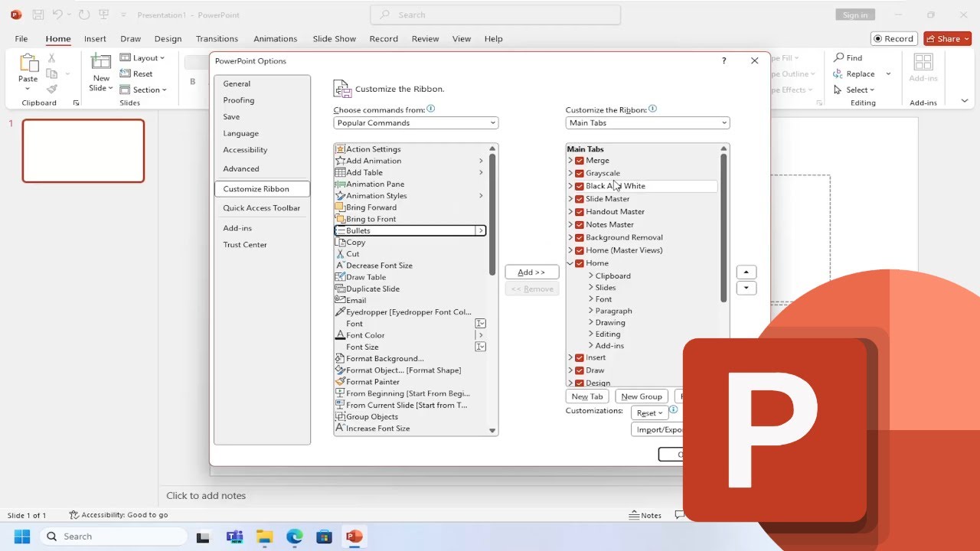Disable the Background Removal checkbox
980x551 pixels.
[580, 238]
